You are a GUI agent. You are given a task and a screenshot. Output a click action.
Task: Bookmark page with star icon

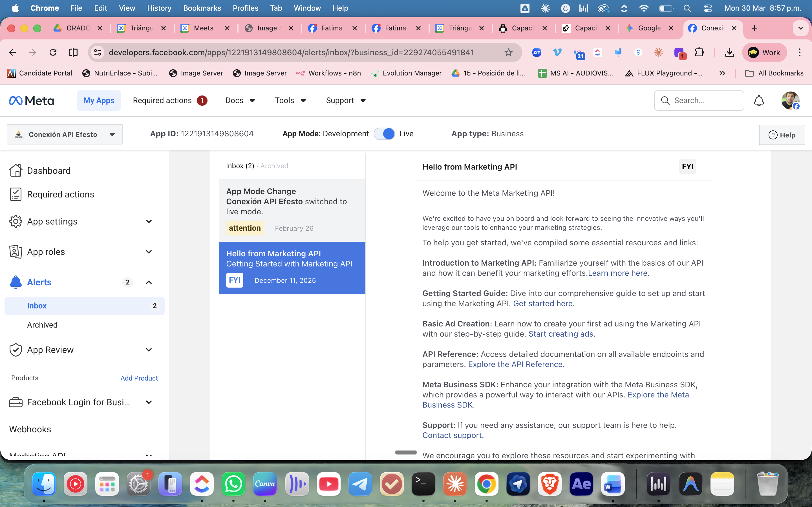(508, 52)
